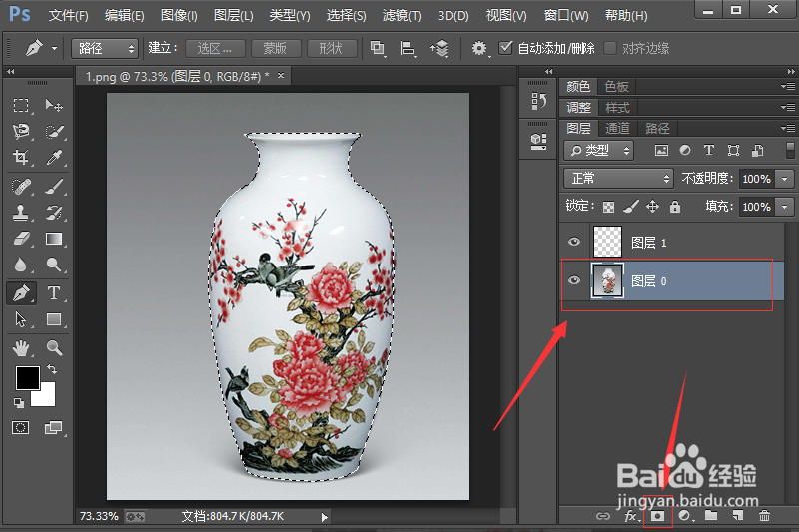799x532 pixels.
Task: Pick the Hand tool
Action: 21,348
